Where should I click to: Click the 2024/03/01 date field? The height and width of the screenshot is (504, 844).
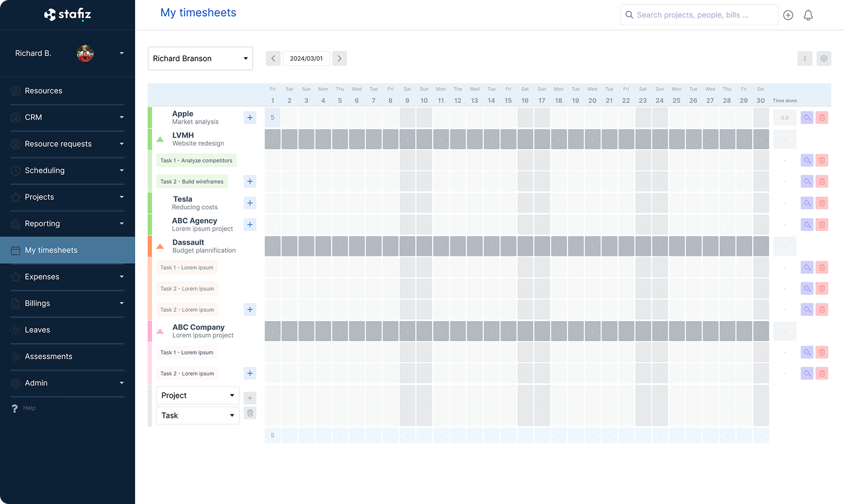click(306, 58)
